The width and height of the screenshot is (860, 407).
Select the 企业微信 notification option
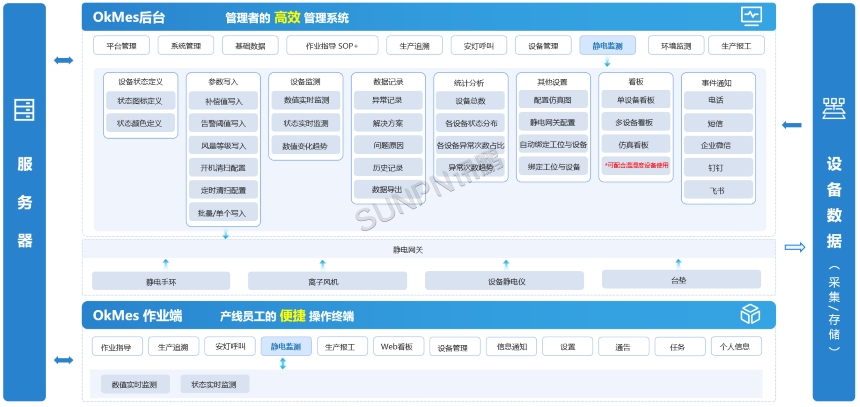tap(718, 145)
